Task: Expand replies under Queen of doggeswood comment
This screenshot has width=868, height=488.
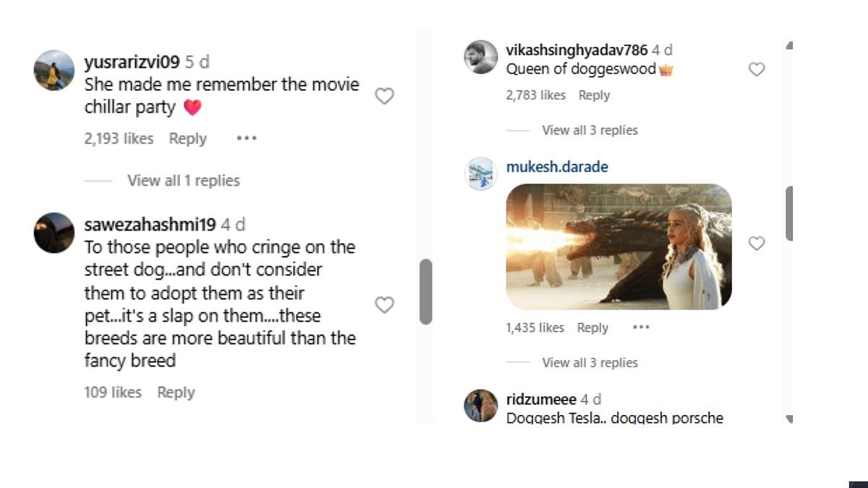Action: (590, 130)
